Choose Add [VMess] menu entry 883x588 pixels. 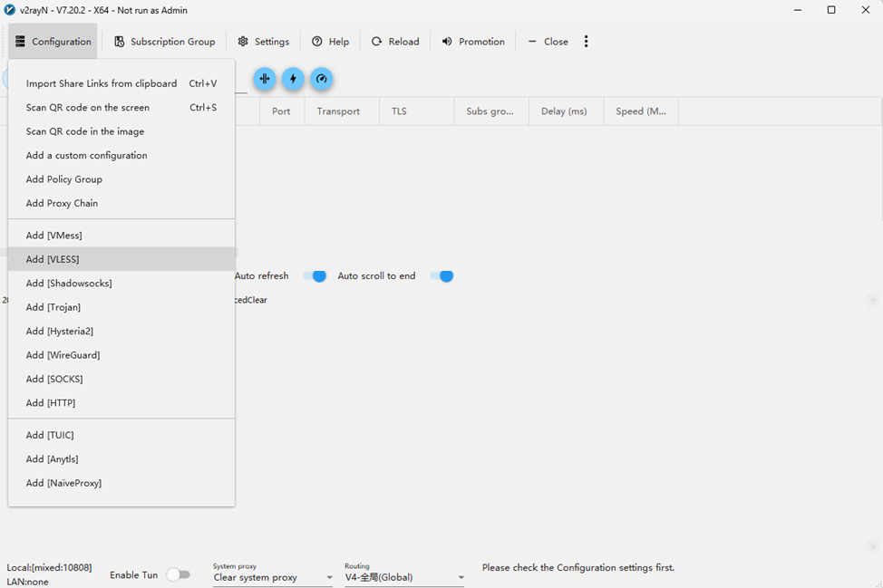point(121,236)
